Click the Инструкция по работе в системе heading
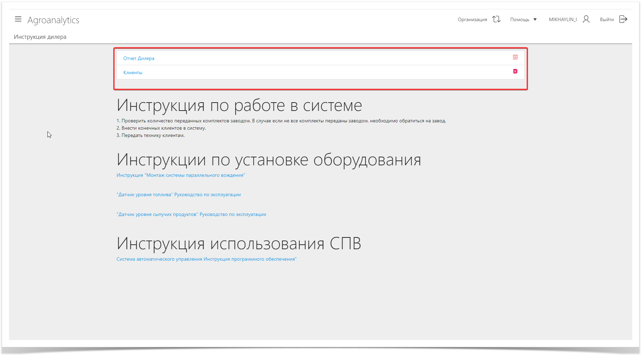 coord(239,105)
